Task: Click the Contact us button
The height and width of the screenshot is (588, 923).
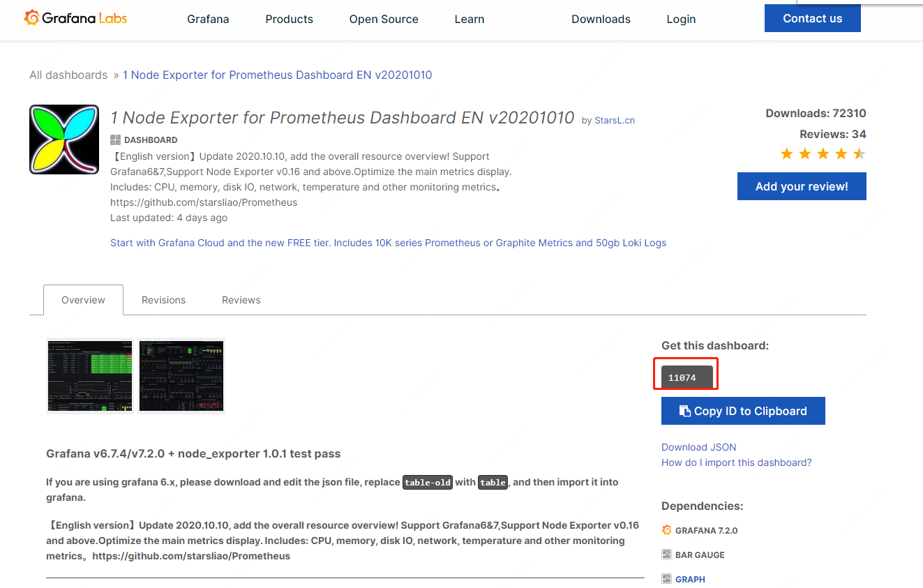Action: coord(813,18)
